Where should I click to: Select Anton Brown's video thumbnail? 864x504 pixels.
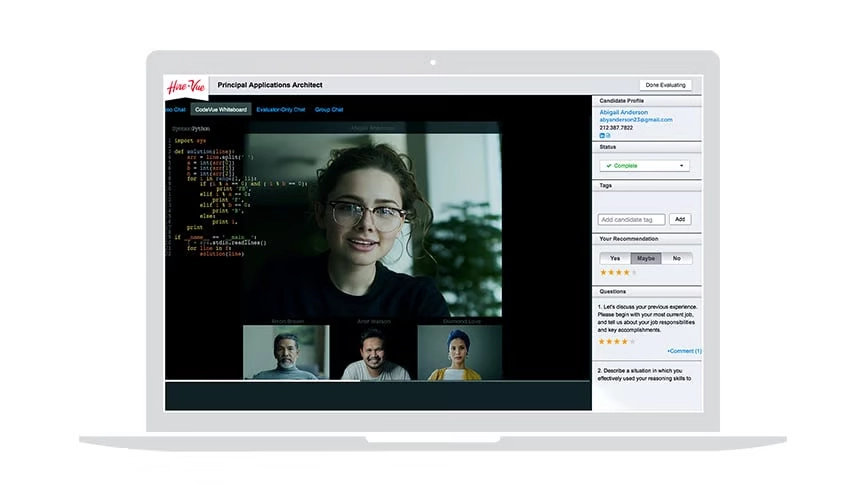286,353
